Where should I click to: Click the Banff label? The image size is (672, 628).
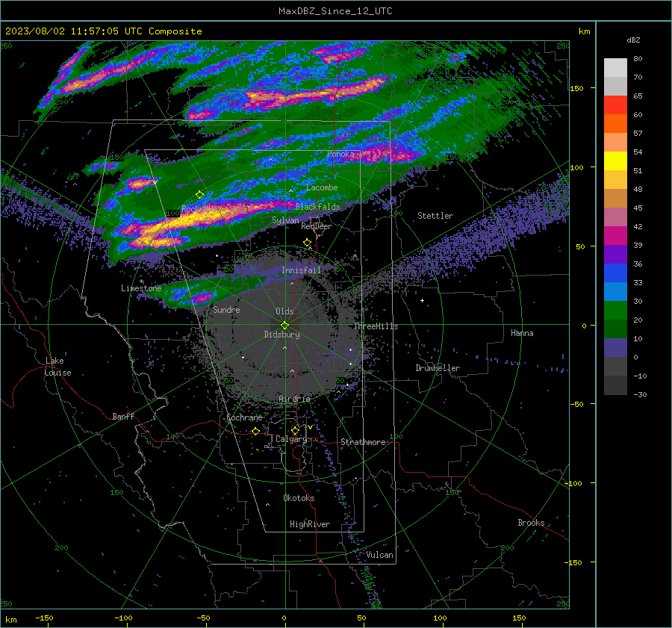(x=123, y=416)
